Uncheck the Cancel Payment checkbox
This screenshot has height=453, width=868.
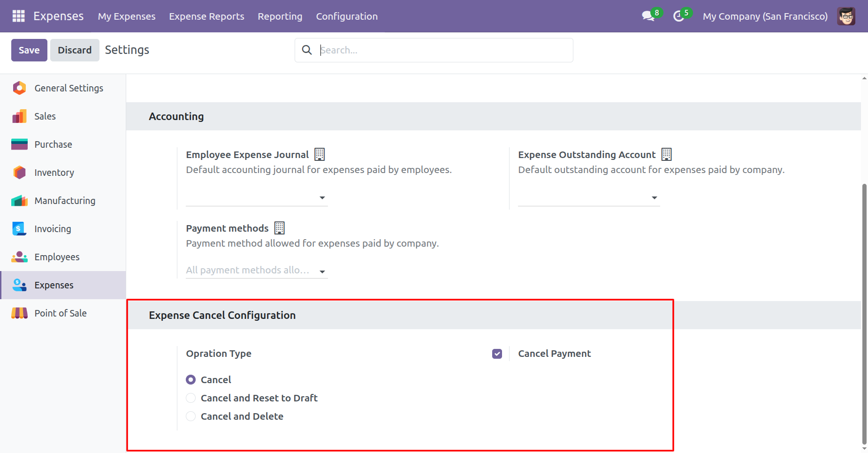tap(497, 354)
